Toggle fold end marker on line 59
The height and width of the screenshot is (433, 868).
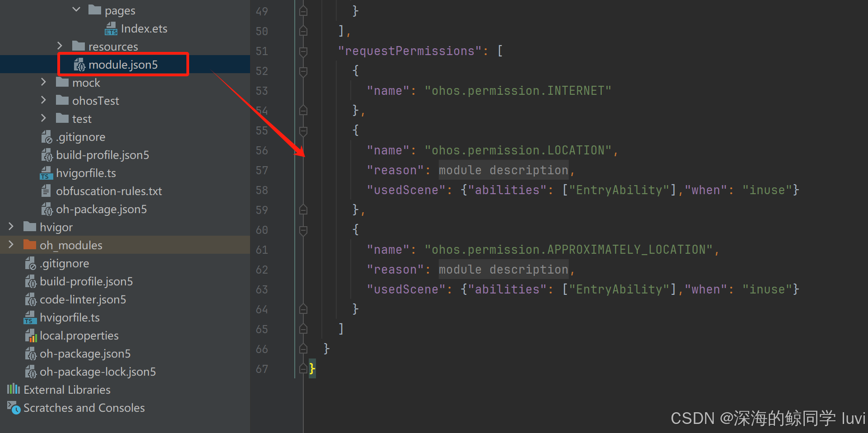point(303,210)
